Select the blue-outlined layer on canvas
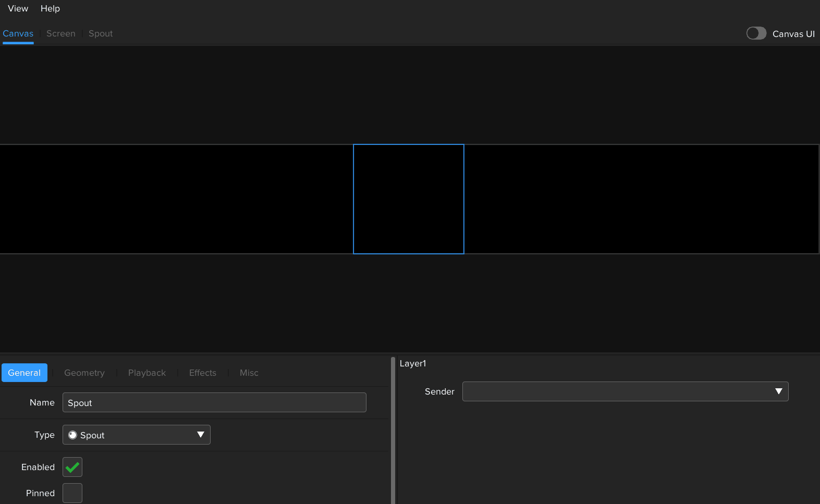The image size is (820, 504). click(x=409, y=199)
